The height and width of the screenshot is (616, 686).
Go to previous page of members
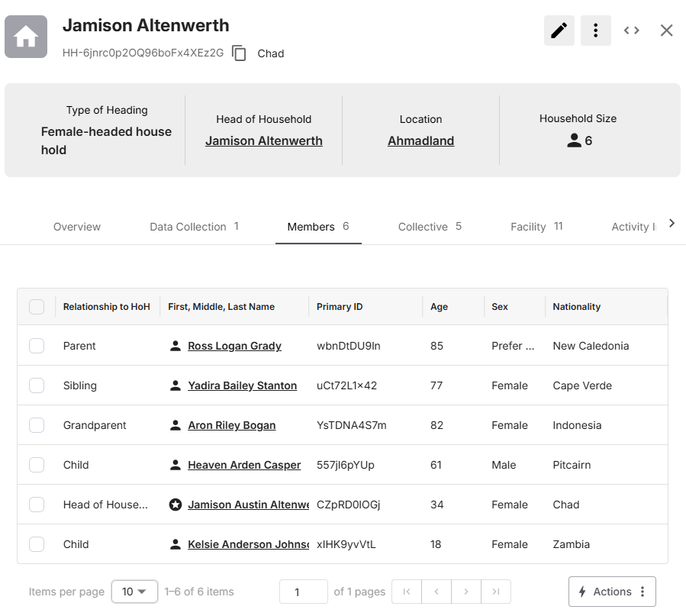436,592
